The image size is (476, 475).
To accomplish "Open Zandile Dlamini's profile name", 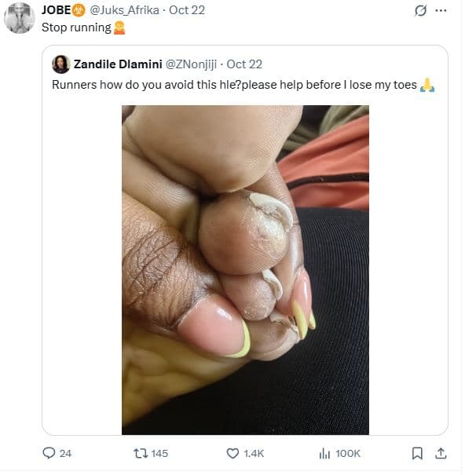I will [119, 64].
